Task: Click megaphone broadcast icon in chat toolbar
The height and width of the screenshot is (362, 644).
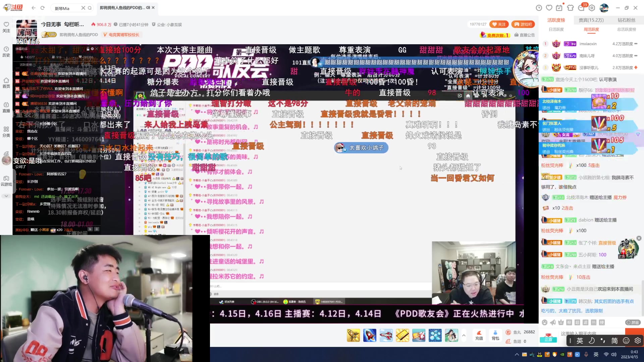Action: [553, 322]
